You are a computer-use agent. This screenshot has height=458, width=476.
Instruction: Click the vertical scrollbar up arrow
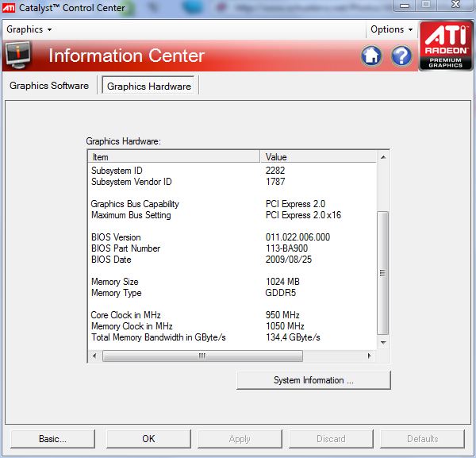click(x=383, y=157)
